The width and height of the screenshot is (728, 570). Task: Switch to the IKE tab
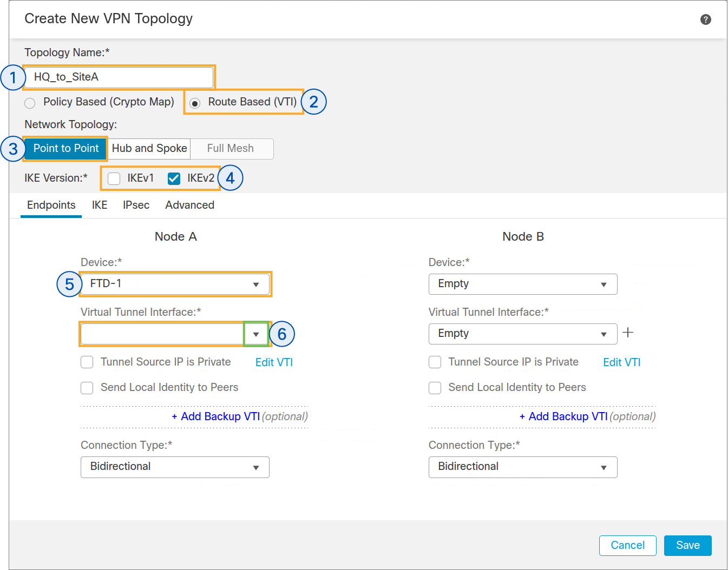pos(100,206)
